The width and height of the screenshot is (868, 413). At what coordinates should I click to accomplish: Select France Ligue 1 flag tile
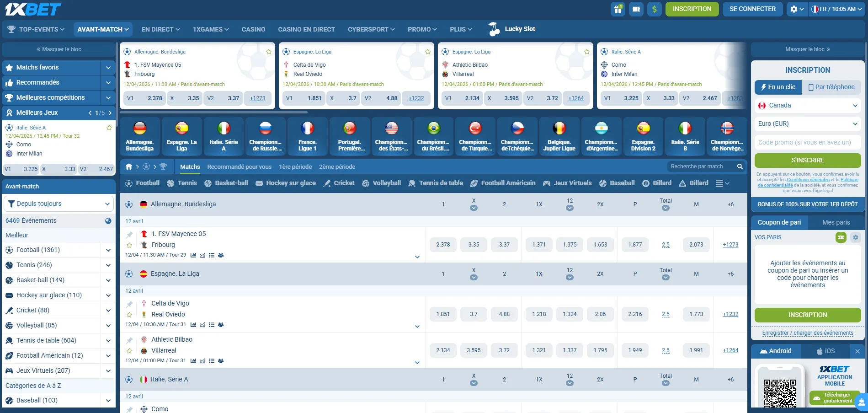[x=308, y=136]
